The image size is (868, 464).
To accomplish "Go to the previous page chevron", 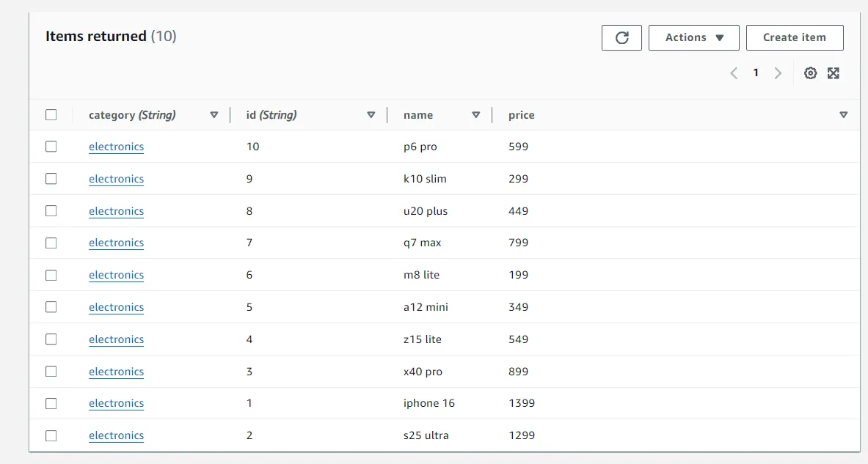I will 733,73.
